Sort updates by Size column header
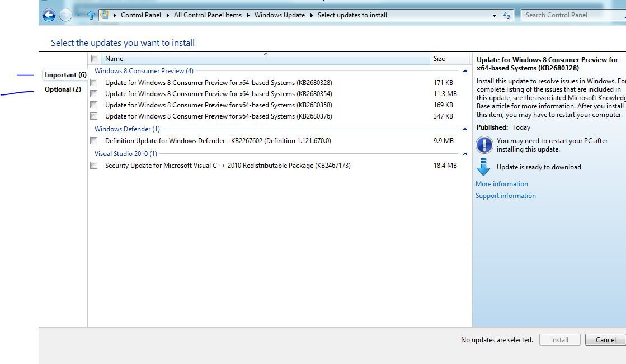The width and height of the screenshot is (626, 364). (450, 59)
